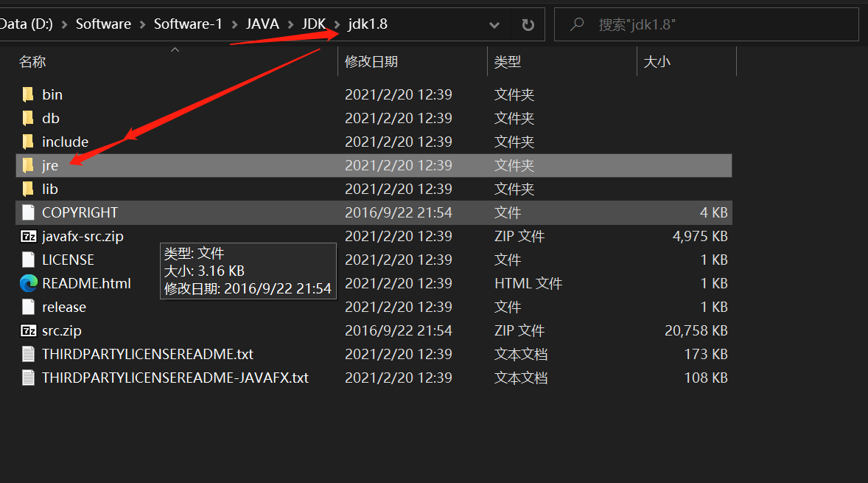Select the lib folder name

tap(50, 190)
